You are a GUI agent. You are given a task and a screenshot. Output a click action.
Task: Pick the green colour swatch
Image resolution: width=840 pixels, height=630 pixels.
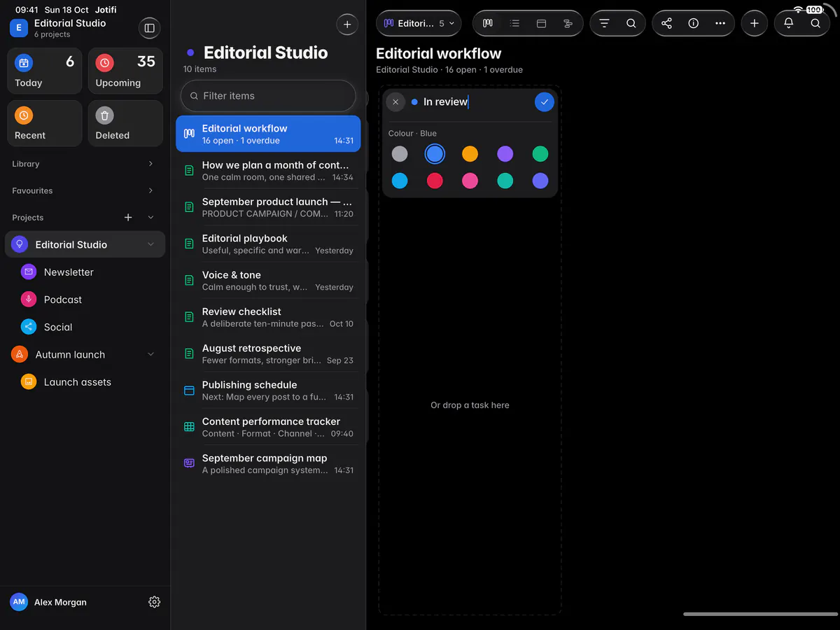tap(540, 154)
